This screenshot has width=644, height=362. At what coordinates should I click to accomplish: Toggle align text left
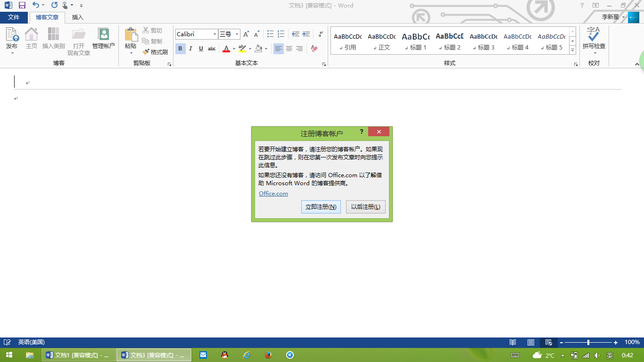click(x=279, y=49)
